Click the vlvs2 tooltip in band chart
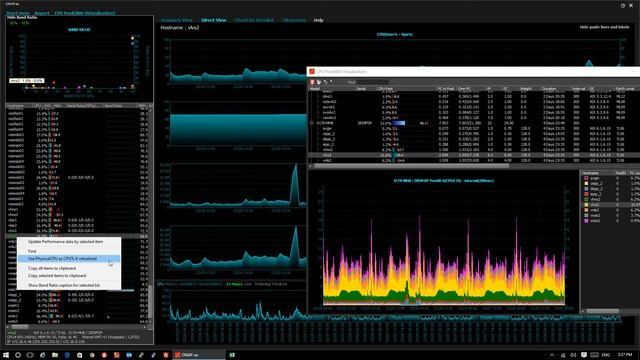 pyautogui.click(x=27, y=81)
